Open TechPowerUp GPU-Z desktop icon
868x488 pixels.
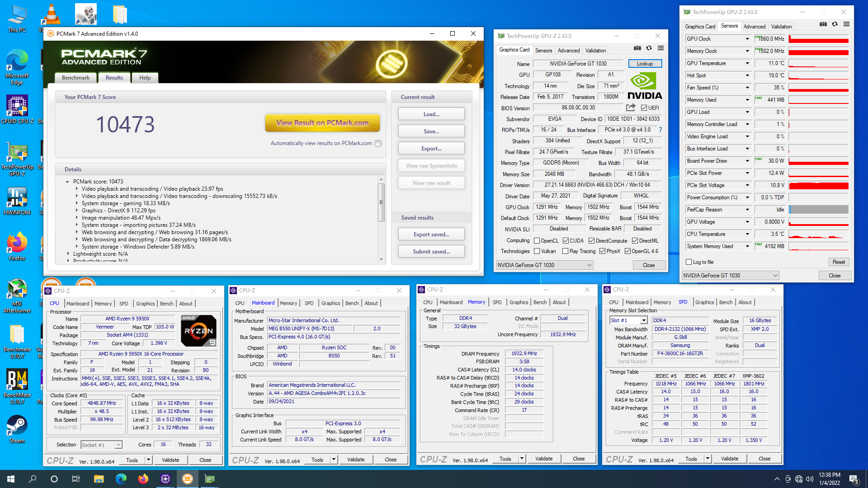(x=17, y=160)
